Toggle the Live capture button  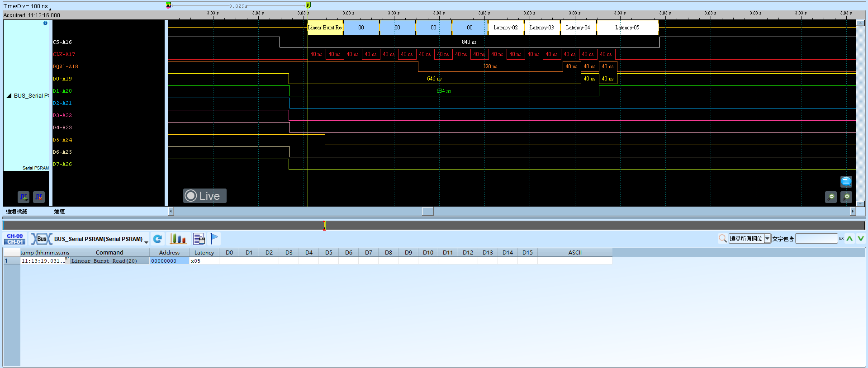click(204, 196)
